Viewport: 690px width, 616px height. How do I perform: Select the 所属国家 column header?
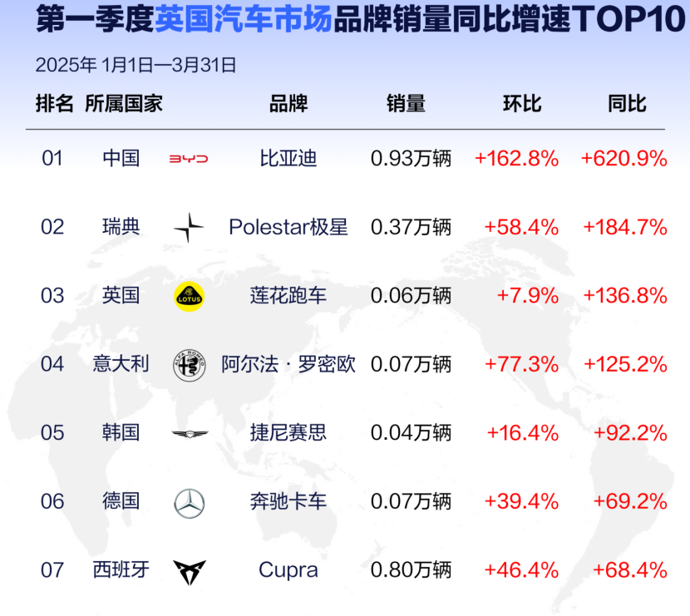coord(124,104)
